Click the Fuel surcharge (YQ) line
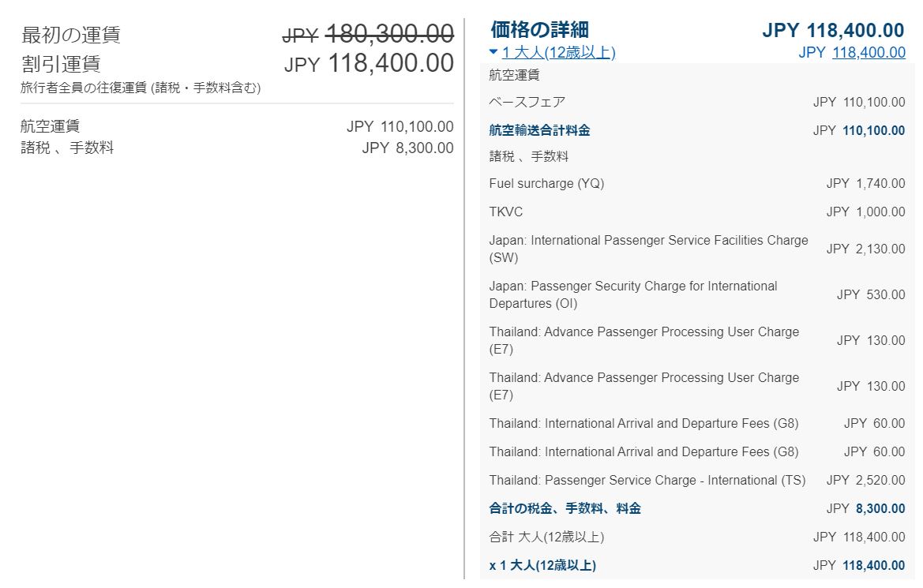 point(697,184)
